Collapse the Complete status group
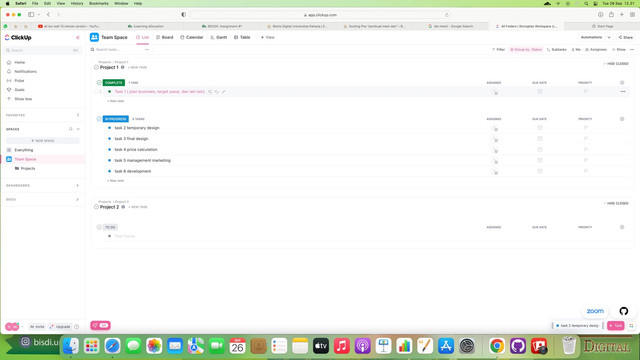Screen dimensions: 640x360 99,82
